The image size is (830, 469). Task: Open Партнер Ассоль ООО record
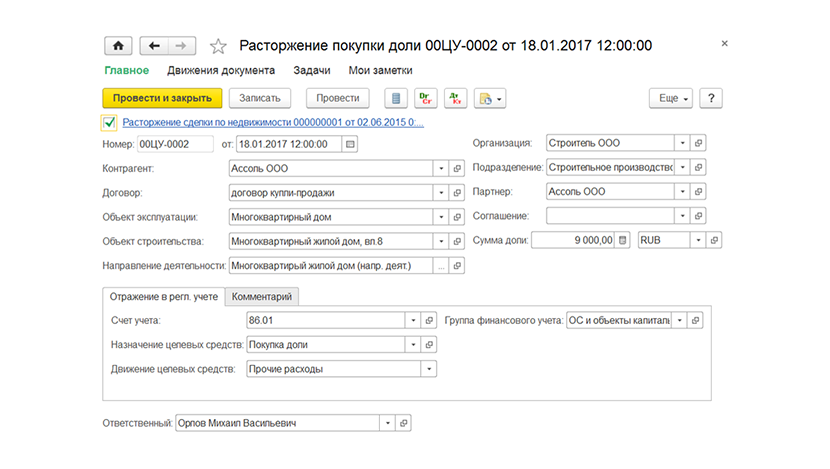(x=698, y=192)
